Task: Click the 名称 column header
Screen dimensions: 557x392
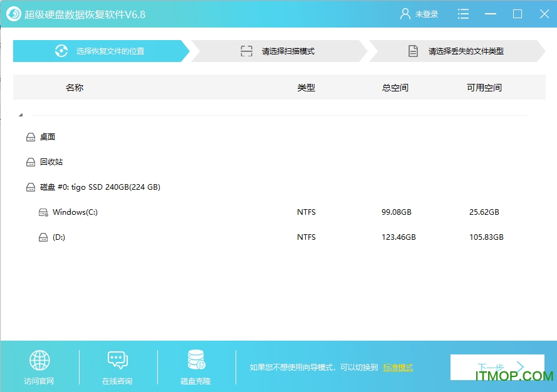Action: click(75, 88)
